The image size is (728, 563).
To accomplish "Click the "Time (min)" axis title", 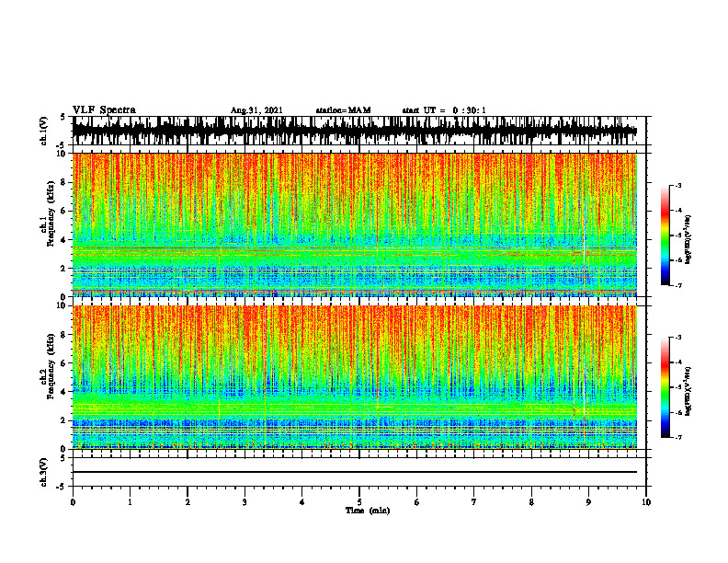I will [x=368, y=511].
